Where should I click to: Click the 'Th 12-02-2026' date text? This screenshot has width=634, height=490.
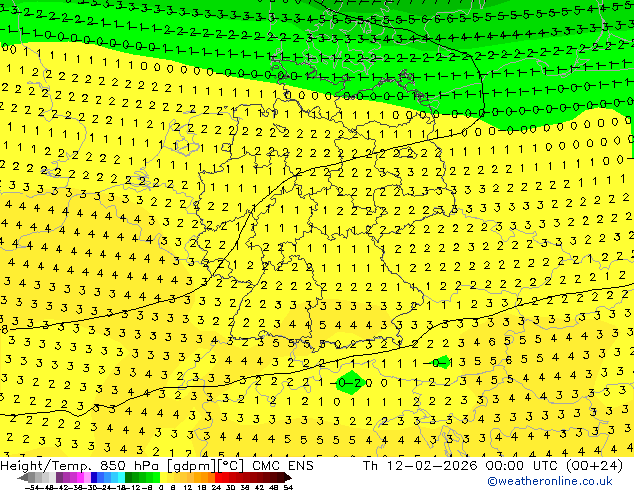coord(420,466)
